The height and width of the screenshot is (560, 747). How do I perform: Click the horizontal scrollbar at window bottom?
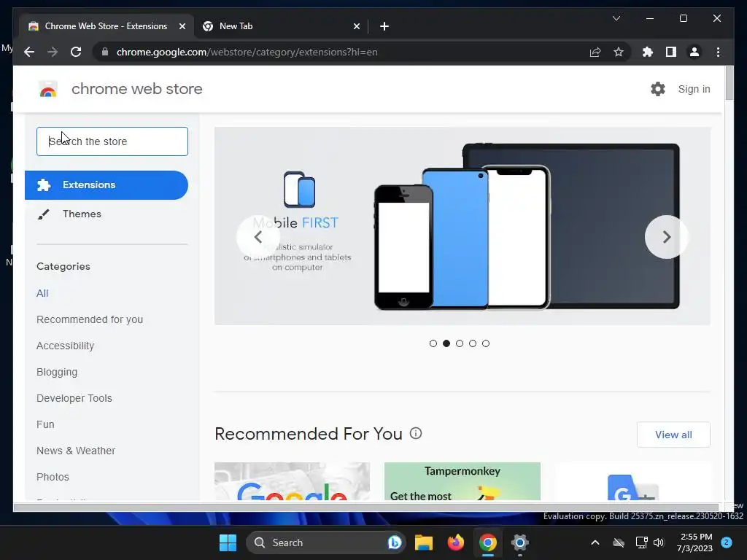coord(366,507)
